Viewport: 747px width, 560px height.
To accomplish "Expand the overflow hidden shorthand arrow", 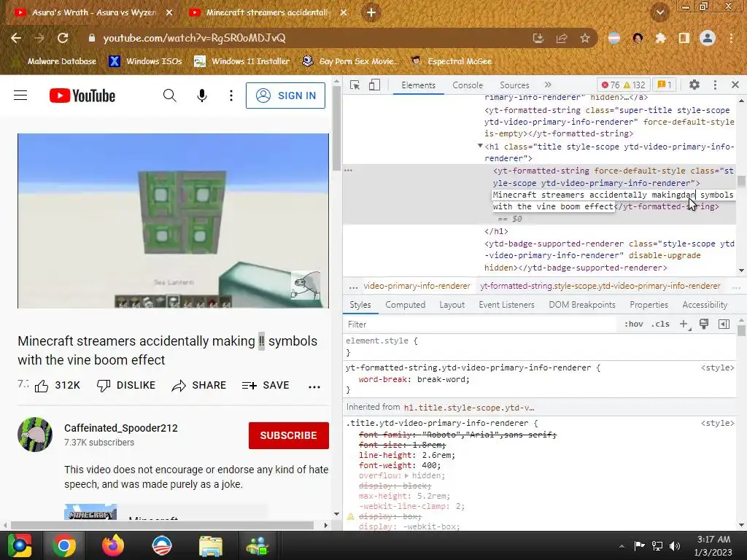I will 407,475.
